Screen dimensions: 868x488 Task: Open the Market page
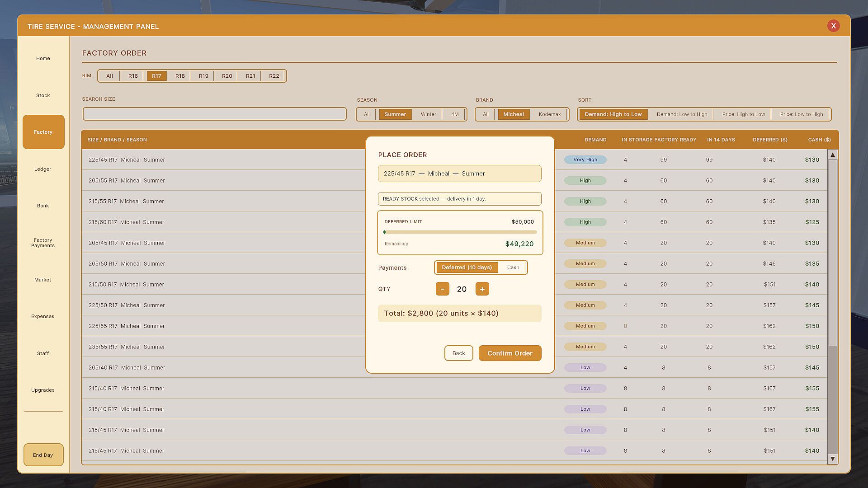(x=43, y=280)
